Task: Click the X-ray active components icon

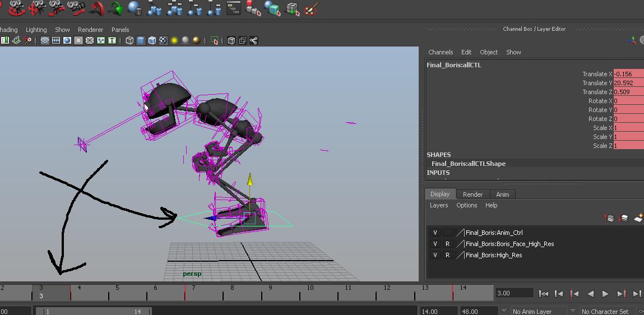Action: [x=243, y=41]
